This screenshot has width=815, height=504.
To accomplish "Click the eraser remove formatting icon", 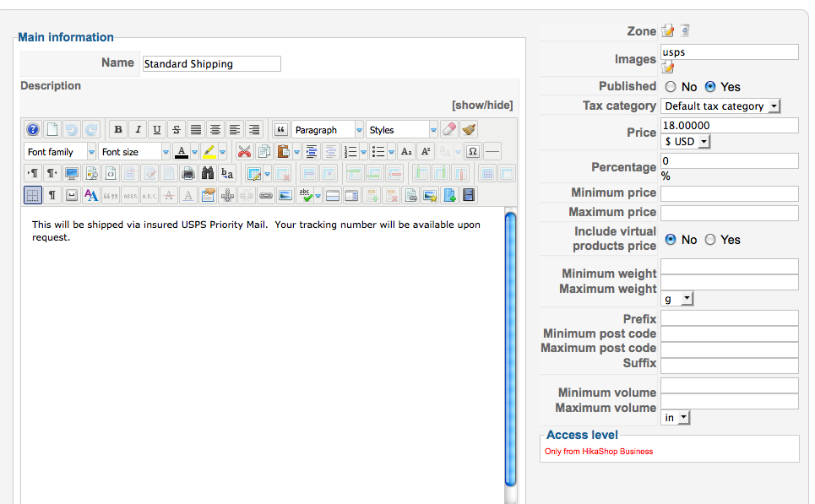I will point(449,129).
